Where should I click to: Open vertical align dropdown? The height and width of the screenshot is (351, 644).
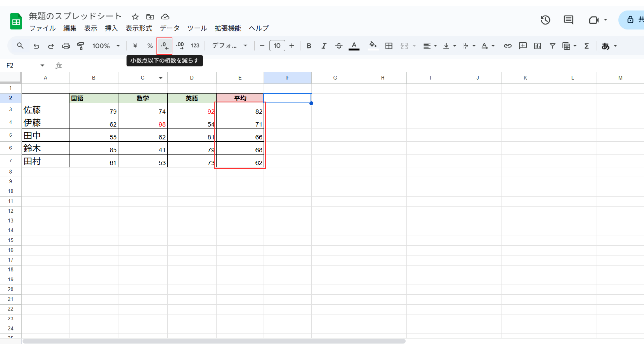point(449,46)
